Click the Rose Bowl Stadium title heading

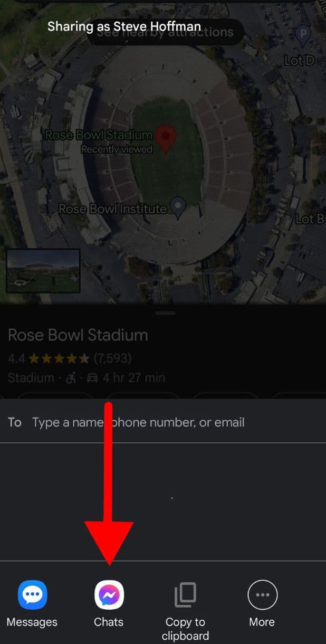click(78, 335)
